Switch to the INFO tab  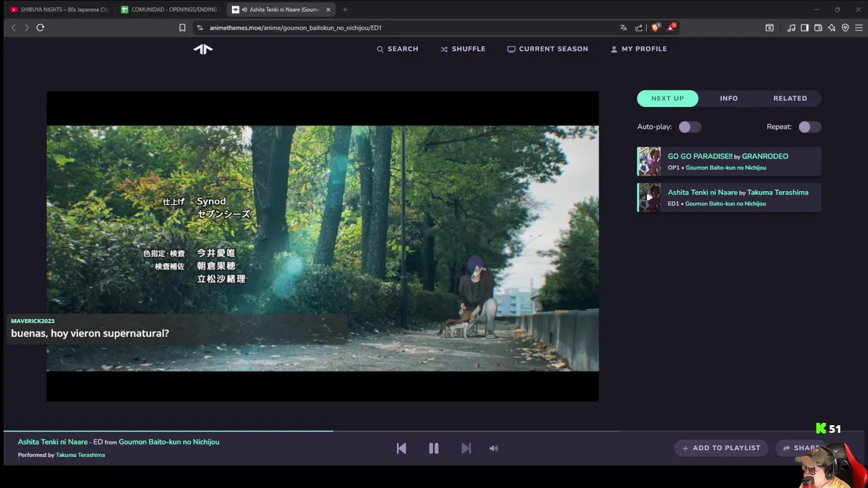point(729,98)
